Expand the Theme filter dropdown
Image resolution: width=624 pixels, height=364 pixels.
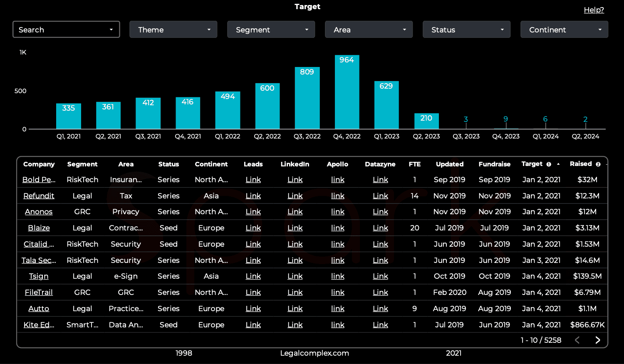pos(173,30)
